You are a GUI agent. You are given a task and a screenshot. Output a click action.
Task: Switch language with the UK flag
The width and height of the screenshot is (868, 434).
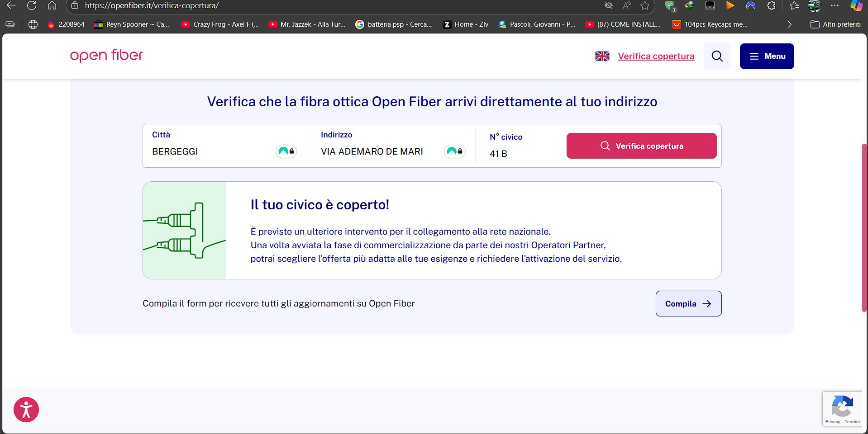click(x=602, y=56)
